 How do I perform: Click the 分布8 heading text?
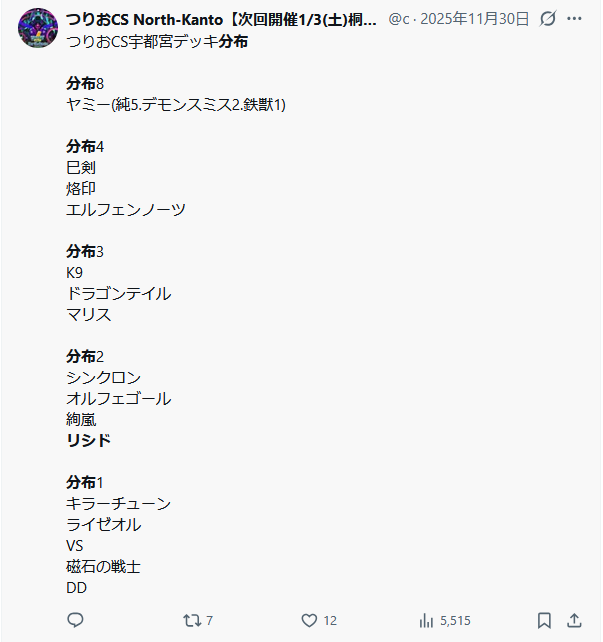pyautogui.click(x=85, y=83)
